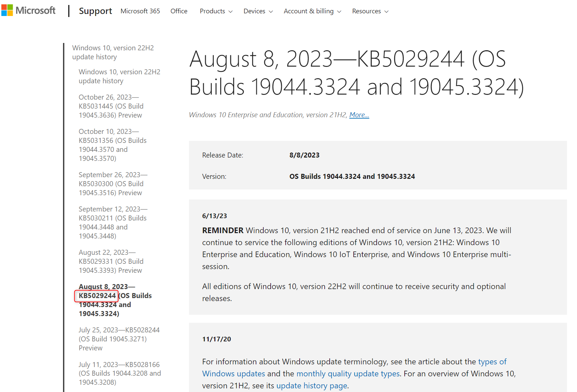Open August 22, 2023 KB5029331 Preview article
The image size is (577, 392).
[x=111, y=261]
